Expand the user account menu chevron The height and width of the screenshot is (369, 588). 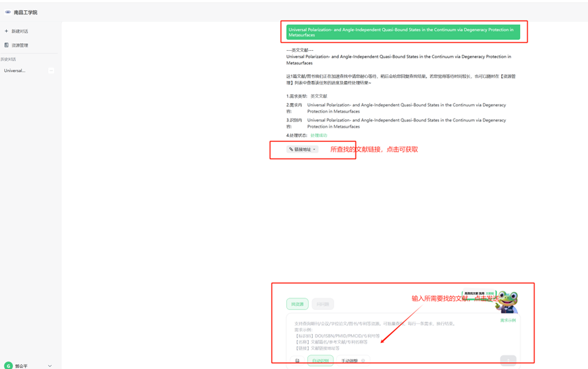49,366
